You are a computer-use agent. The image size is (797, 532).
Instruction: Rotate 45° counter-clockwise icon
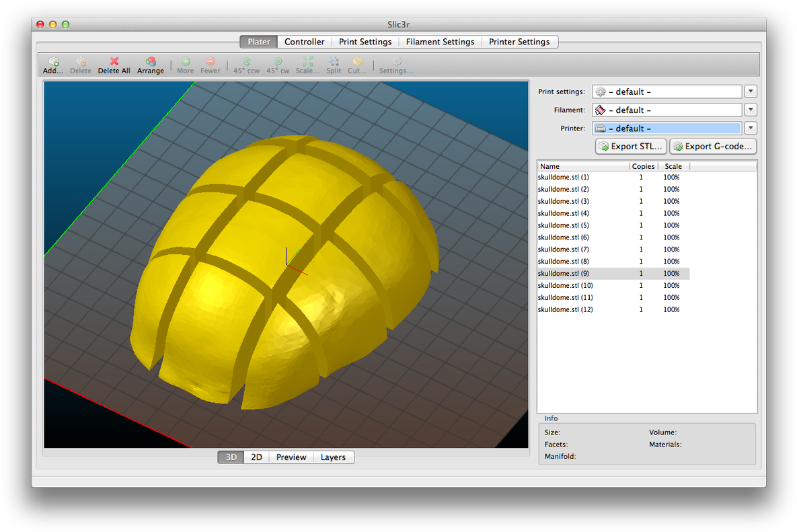click(x=246, y=62)
